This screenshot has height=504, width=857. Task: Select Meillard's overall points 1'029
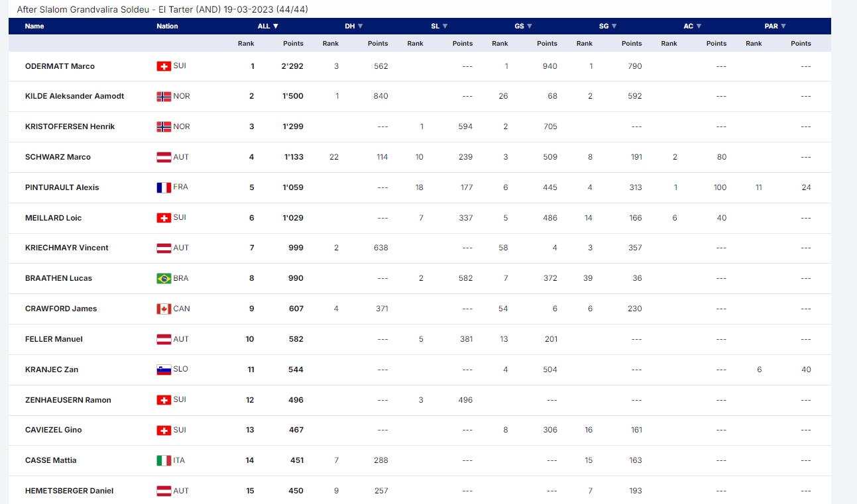[293, 218]
